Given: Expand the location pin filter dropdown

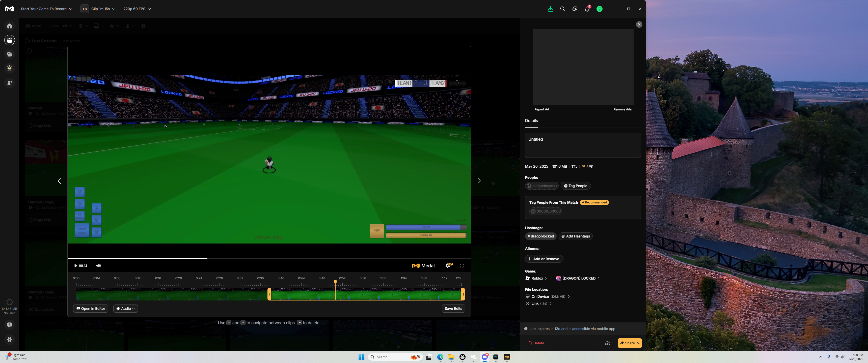Looking at the screenshot, I should (x=83, y=26).
